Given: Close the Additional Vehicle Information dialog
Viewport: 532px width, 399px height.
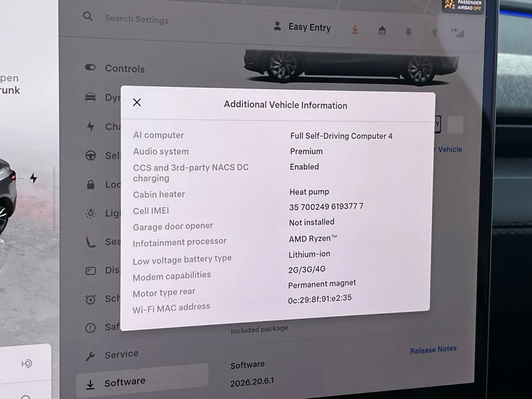Looking at the screenshot, I should click(137, 102).
